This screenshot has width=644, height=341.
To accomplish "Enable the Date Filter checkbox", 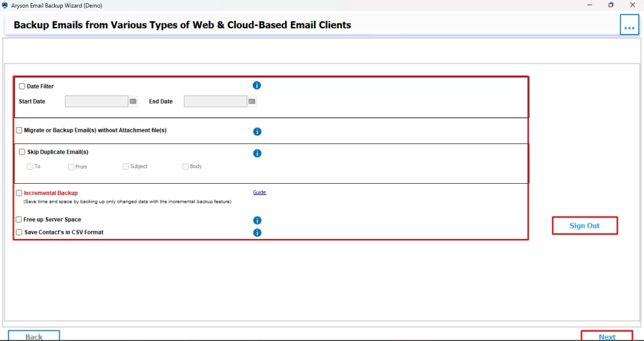I will coord(22,86).
